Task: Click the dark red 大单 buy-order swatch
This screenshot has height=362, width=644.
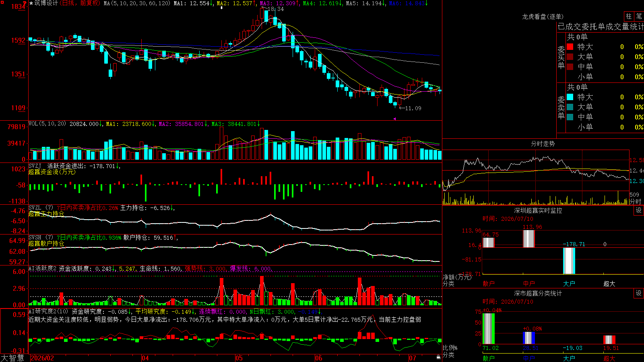Action: pyautogui.click(x=570, y=57)
